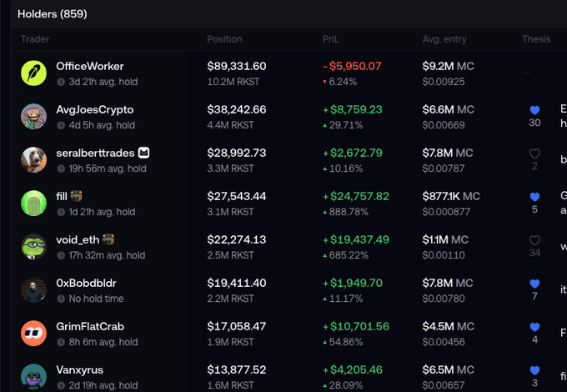Click the clock icon beside 8h 6m avg. hold
Screen dimensions: 567x392
(61, 343)
